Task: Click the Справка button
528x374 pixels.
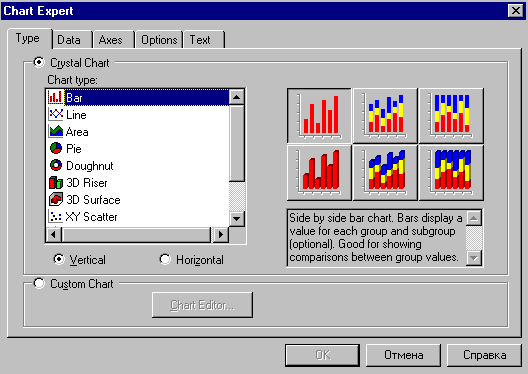Action: 484,355
